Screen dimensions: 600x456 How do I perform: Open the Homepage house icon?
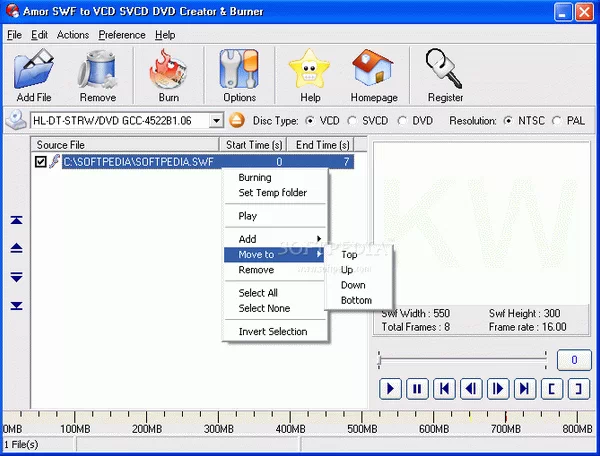pyautogui.click(x=373, y=69)
